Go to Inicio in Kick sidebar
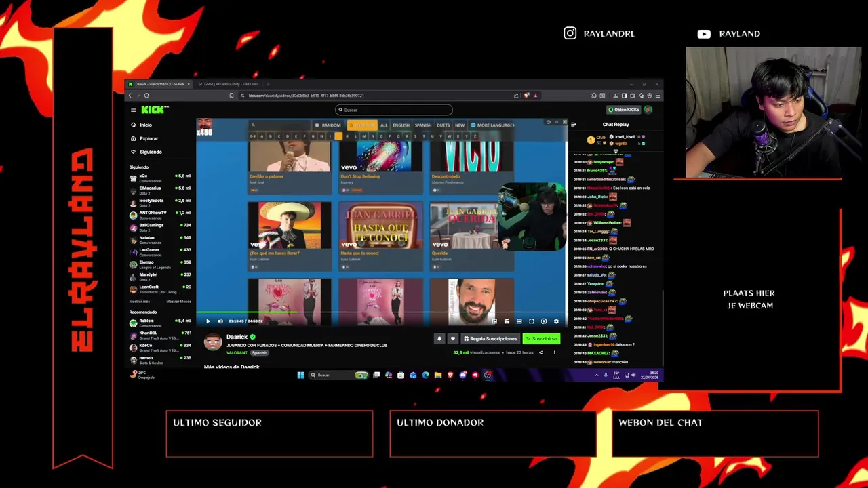This screenshot has height=488, width=868. (142, 125)
